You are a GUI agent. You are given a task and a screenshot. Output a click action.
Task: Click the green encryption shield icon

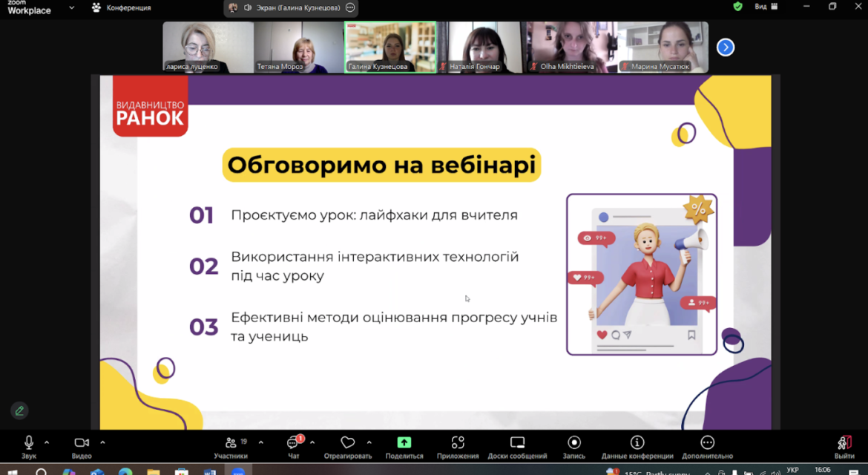[737, 7]
